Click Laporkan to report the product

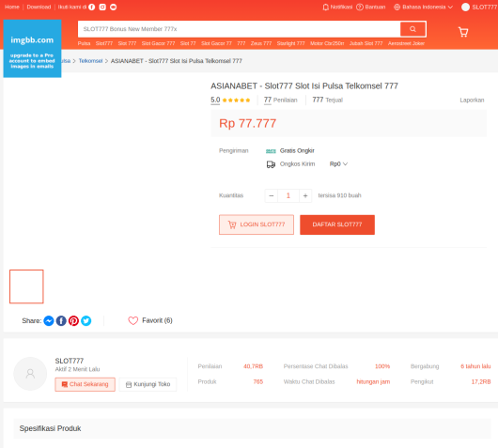(x=472, y=100)
